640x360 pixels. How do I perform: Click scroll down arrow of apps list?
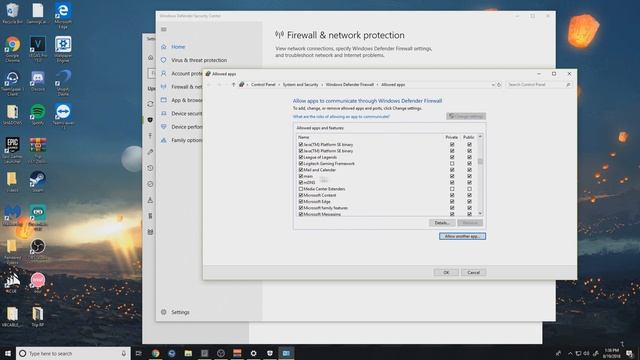pos(480,213)
